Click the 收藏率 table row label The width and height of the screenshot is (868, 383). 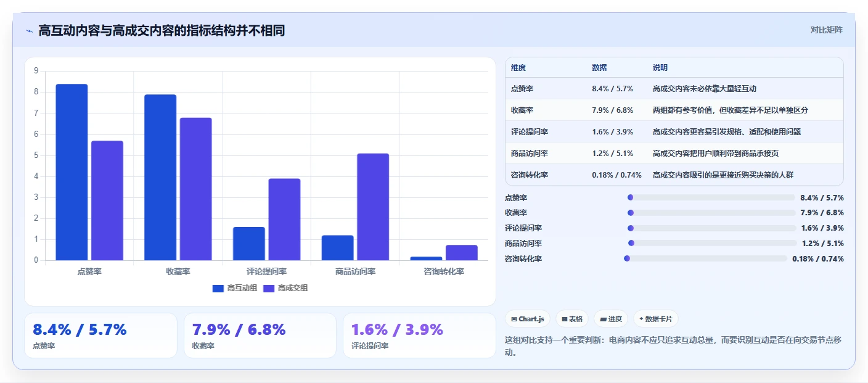point(522,110)
